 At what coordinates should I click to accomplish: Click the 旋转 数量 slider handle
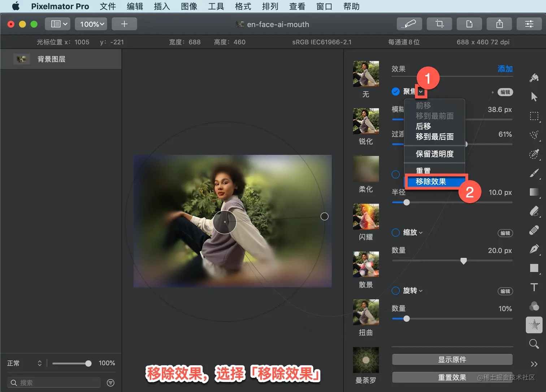click(x=407, y=319)
